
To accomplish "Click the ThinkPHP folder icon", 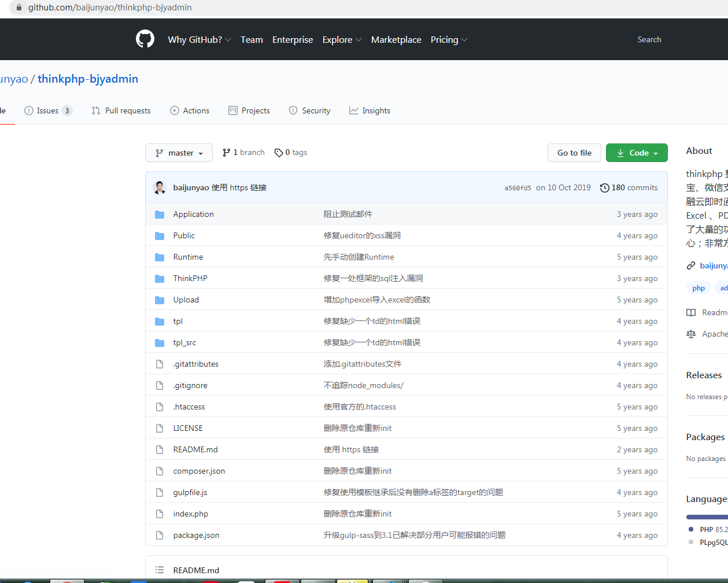I will pos(160,279).
